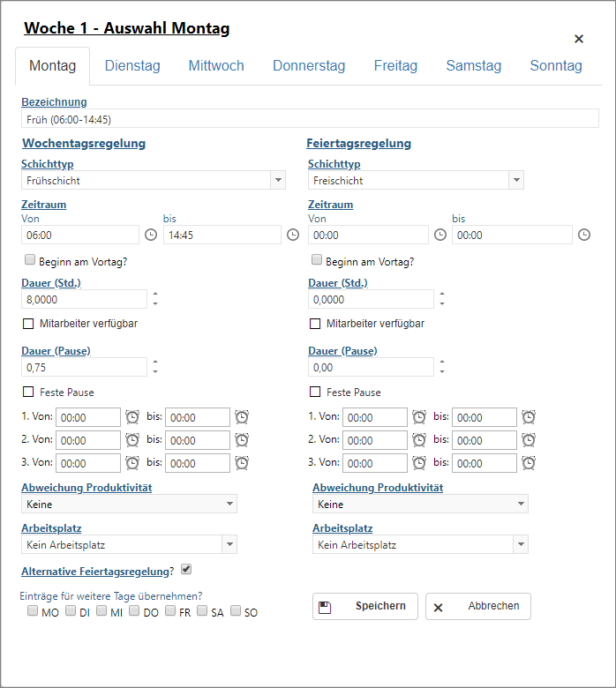616x688 pixels.
Task: Click the Wochentagsregelung heading link
Action: tap(84, 143)
